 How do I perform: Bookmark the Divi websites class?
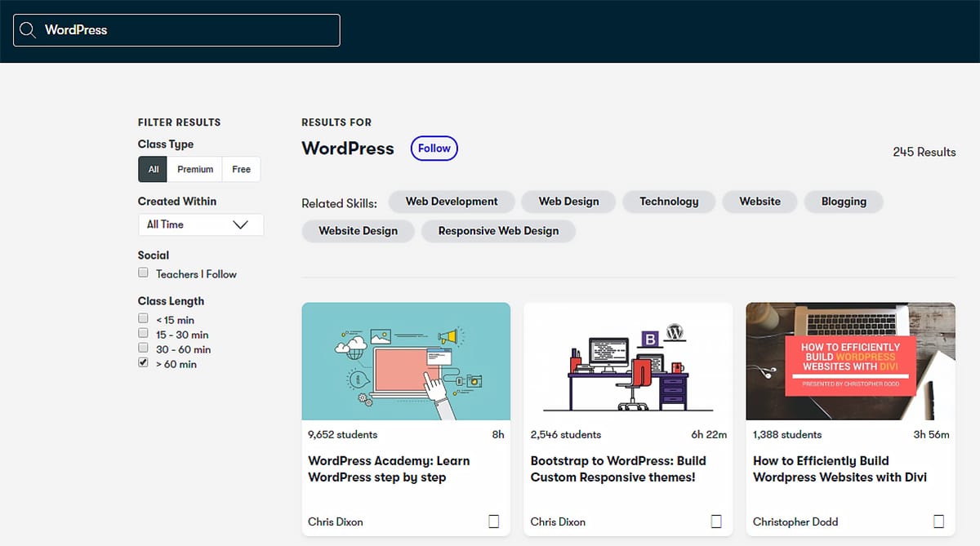(x=938, y=522)
